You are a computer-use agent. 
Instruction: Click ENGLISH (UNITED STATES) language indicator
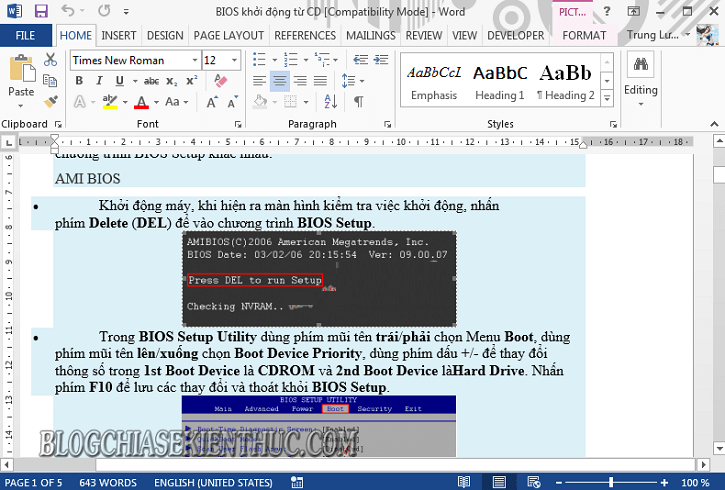click(x=213, y=483)
